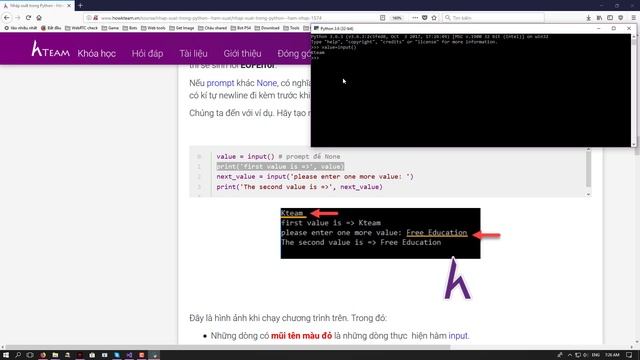
Task: Focus the Tìm kiếm search box
Action: coord(493,18)
